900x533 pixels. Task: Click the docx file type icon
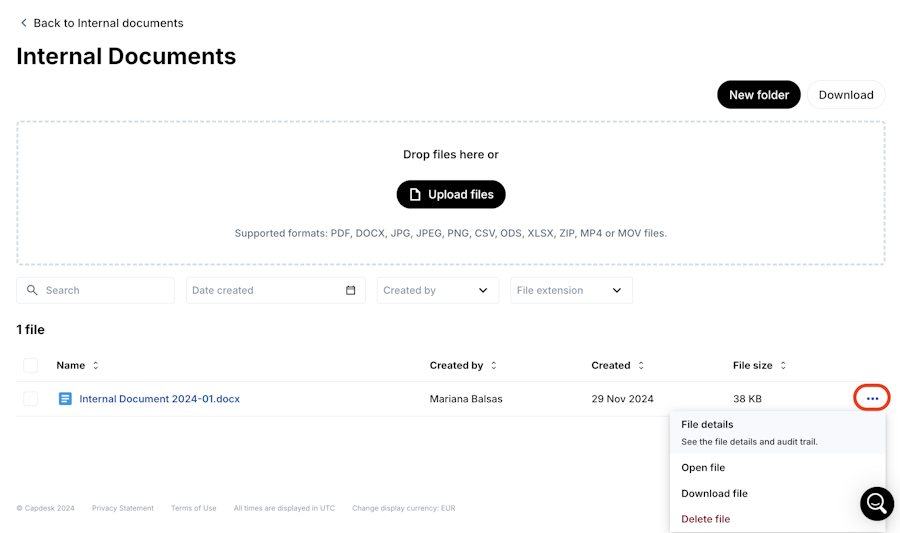tap(65, 399)
